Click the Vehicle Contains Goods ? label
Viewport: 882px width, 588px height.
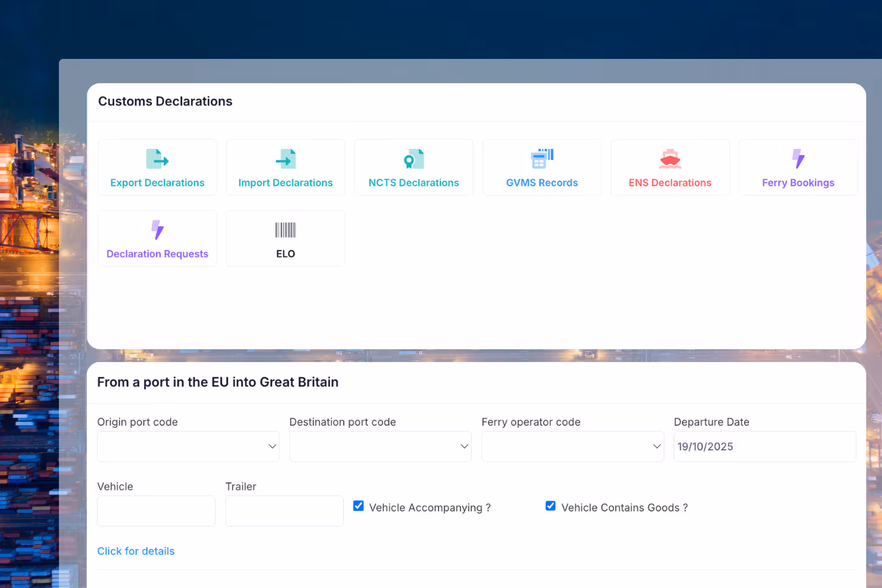point(624,508)
